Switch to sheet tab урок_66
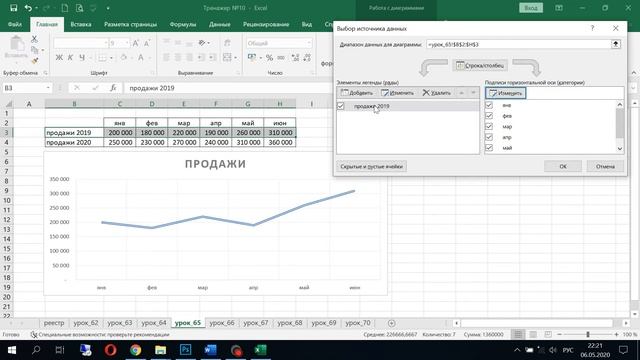The width and height of the screenshot is (640, 360). (222, 323)
